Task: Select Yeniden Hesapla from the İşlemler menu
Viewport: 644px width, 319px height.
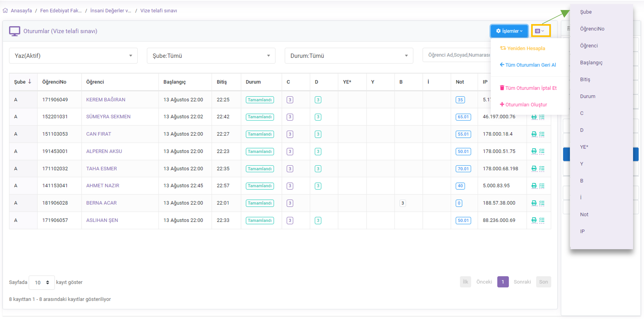Action: click(526, 49)
